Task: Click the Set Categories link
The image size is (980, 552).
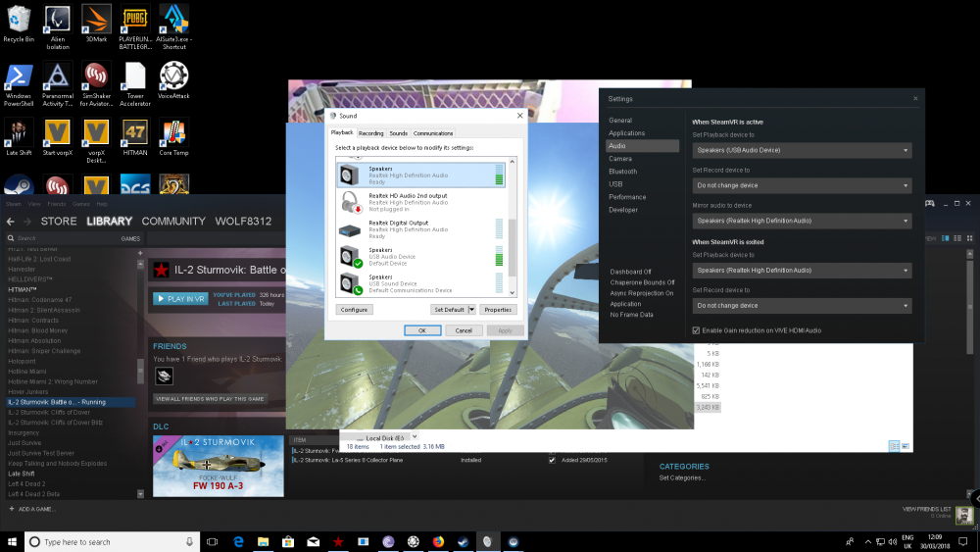Action: (682, 477)
